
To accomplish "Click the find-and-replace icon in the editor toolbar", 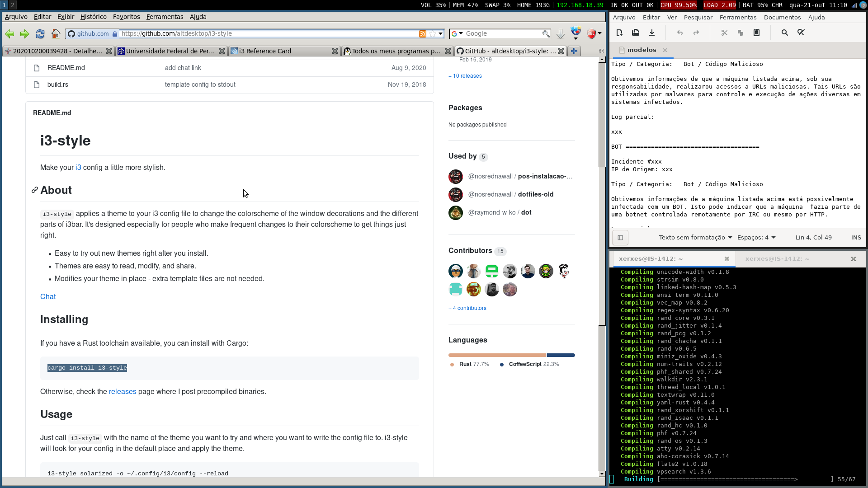I will tap(801, 33).
